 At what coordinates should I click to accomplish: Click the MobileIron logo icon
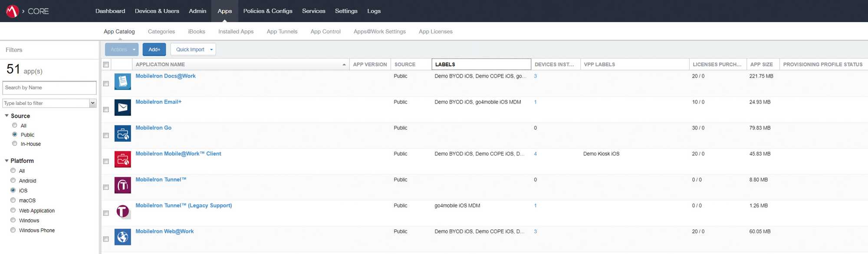tap(12, 11)
